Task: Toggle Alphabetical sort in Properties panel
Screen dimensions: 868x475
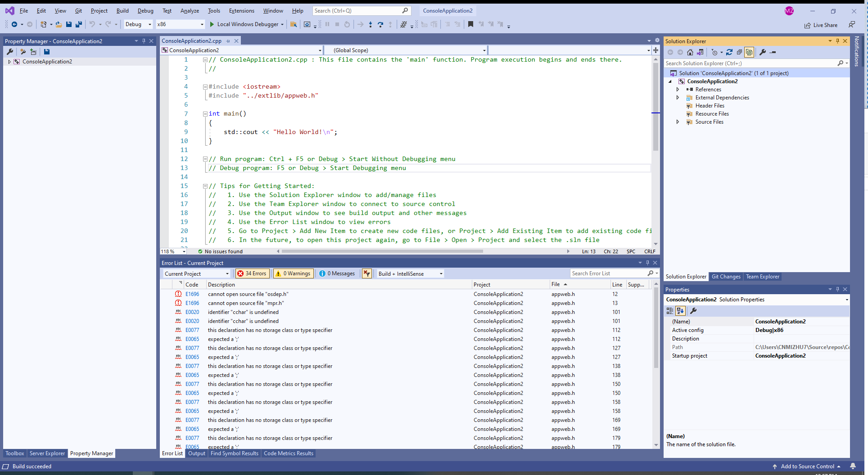Action: tap(680, 310)
